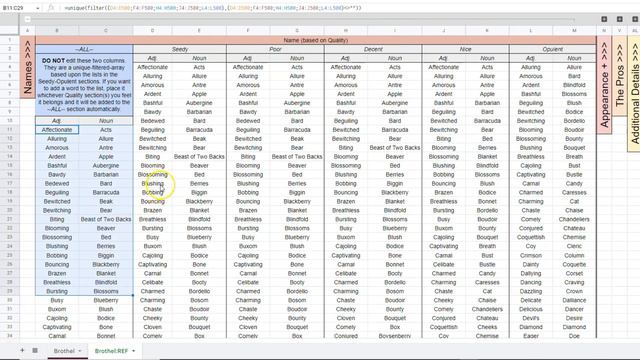This screenshot has width=640, height=360.
Task: Select column C header
Action: (106, 31)
